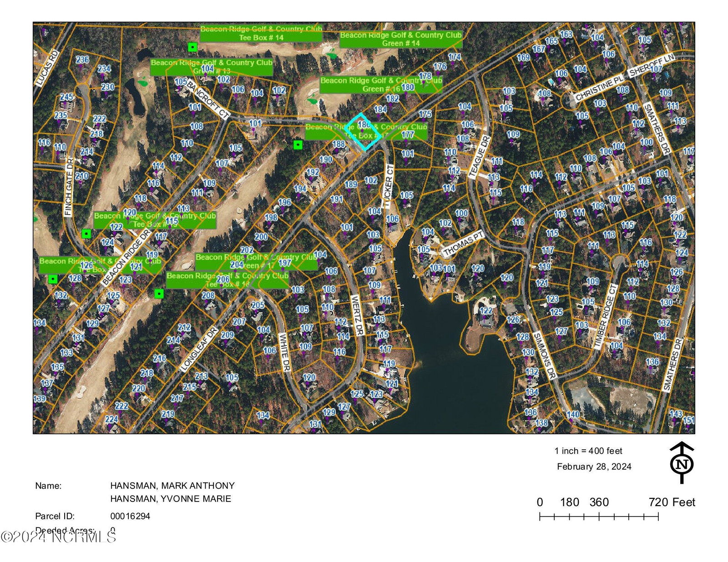Click the BEACON RIDGE DR street label
This screenshot has height=562, width=728.
point(126,258)
